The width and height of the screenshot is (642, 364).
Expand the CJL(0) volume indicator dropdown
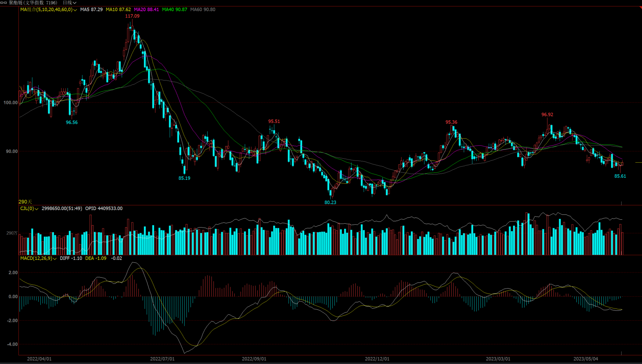click(x=29, y=208)
